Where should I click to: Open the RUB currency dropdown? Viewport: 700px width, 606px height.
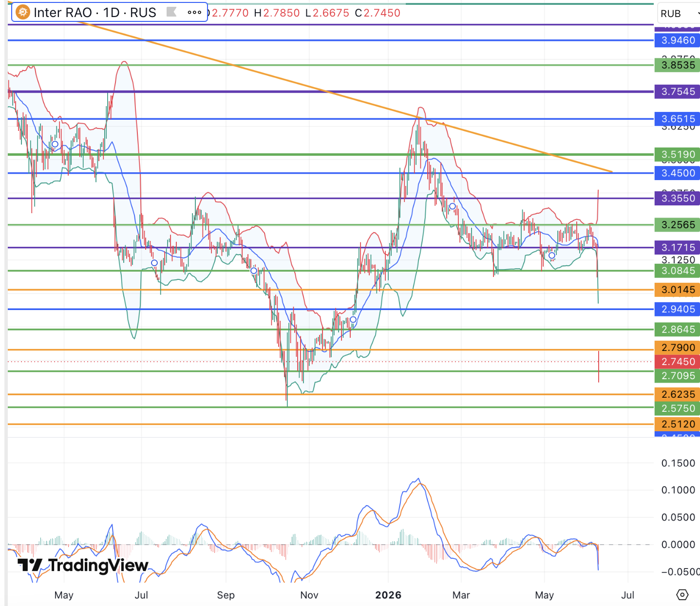[x=679, y=14]
